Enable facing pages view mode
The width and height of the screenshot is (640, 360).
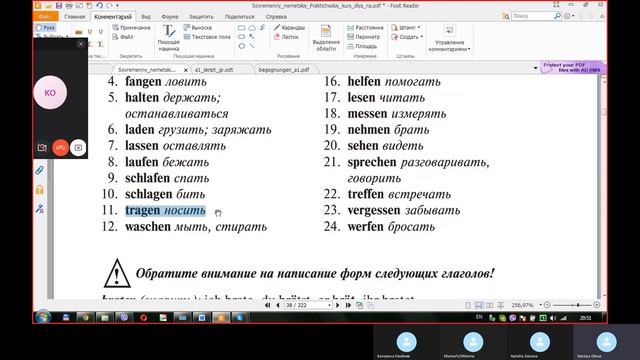pyautogui.click(x=490, y=305)
